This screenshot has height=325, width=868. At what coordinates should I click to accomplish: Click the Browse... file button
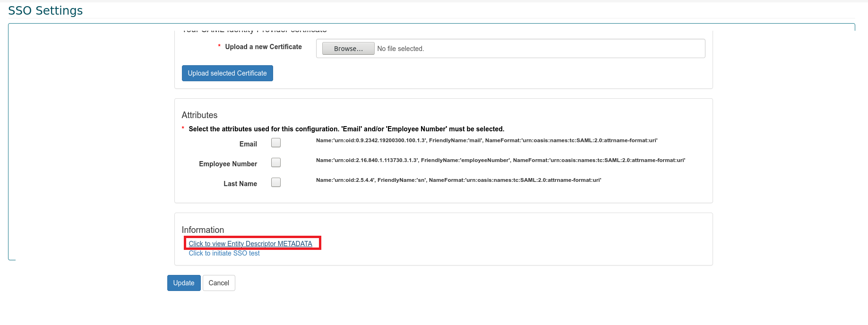click(x=348, y=49)
